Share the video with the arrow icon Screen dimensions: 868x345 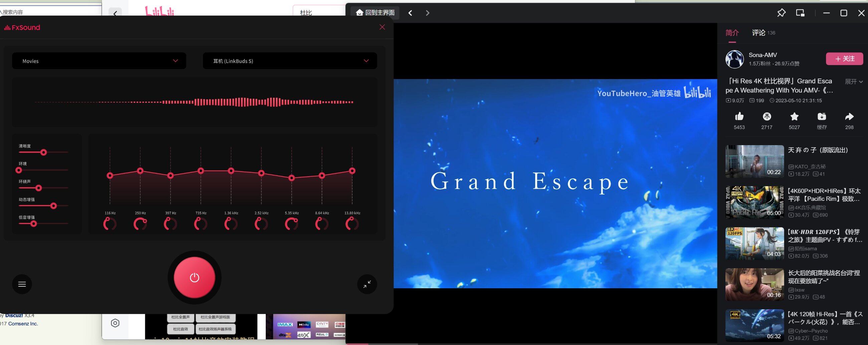pos(849,116)
